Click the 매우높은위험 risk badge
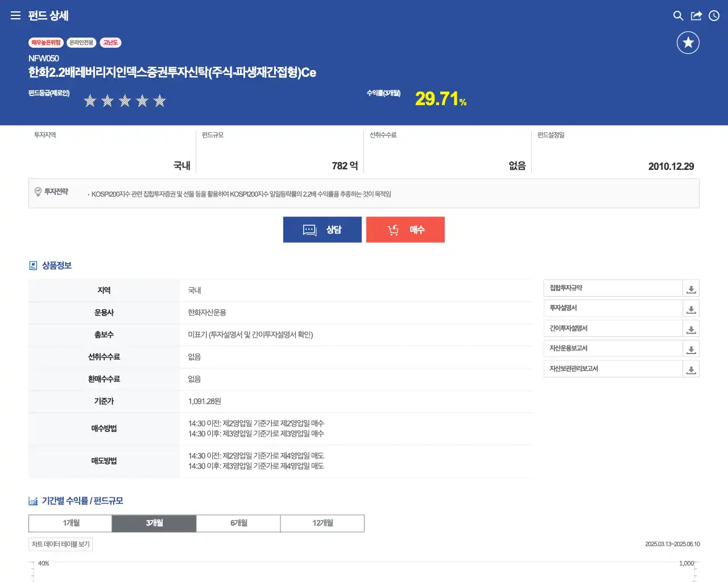This screenshot has width=728, height=582. click(x=45, y=43)
